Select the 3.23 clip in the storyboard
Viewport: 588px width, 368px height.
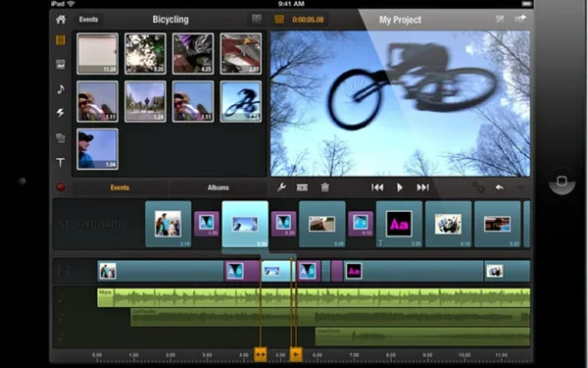coord(497,224)
